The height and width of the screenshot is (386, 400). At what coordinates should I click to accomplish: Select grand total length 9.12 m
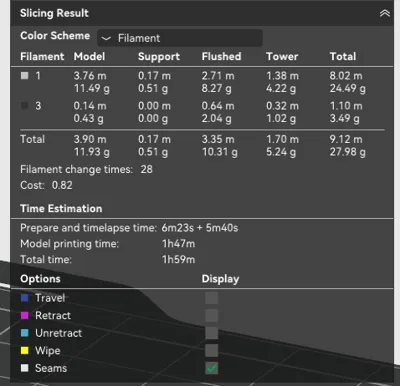[x=346, y=139]
